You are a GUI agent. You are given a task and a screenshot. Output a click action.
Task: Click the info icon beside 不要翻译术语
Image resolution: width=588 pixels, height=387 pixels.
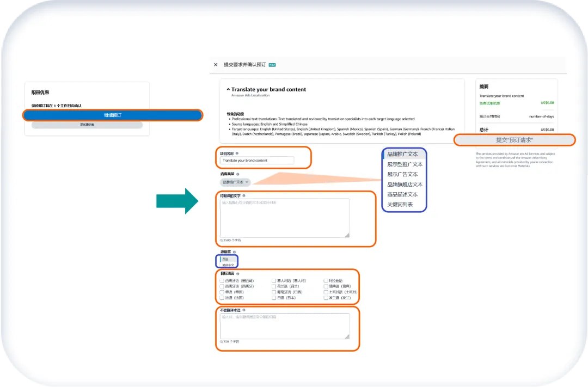[244, 310]
